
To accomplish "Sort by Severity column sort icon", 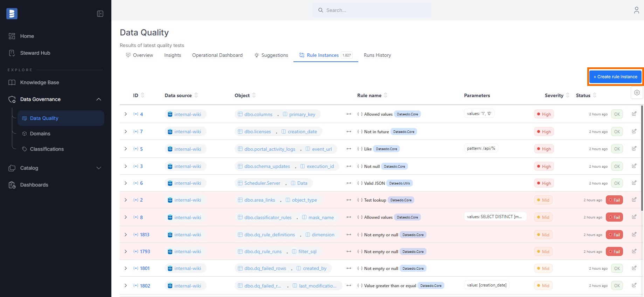I will click(568, 95).
